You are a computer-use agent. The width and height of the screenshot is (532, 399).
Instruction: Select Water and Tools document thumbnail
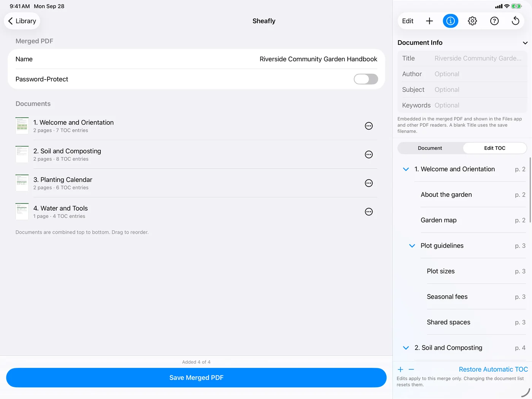22,212
